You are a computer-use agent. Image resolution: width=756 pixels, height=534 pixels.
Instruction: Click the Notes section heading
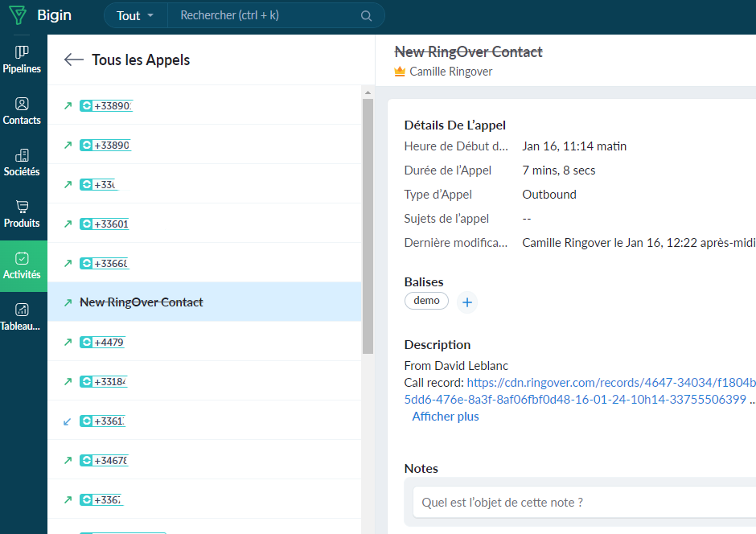point(421,468)
